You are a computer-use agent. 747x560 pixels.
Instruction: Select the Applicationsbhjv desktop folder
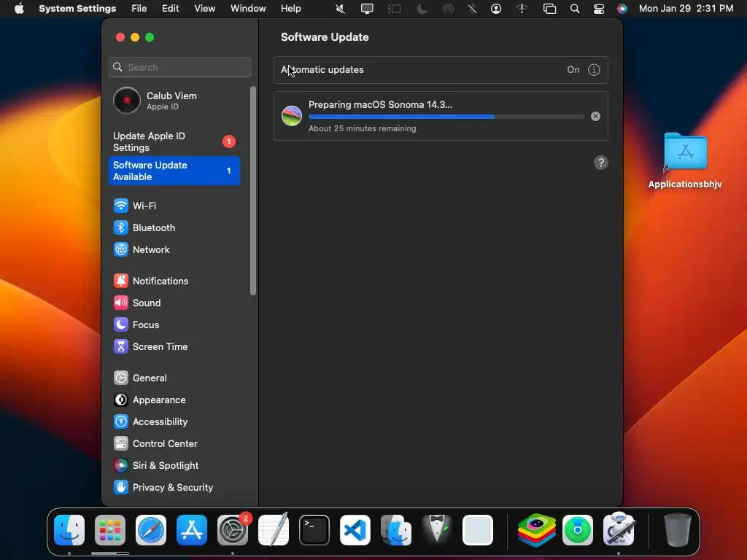tap(685, 160)
